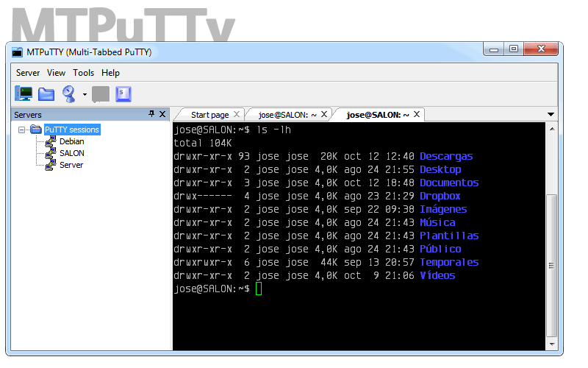The image size is (588, 368).
Task: Open the Server menu
Action: click(28, 73)
